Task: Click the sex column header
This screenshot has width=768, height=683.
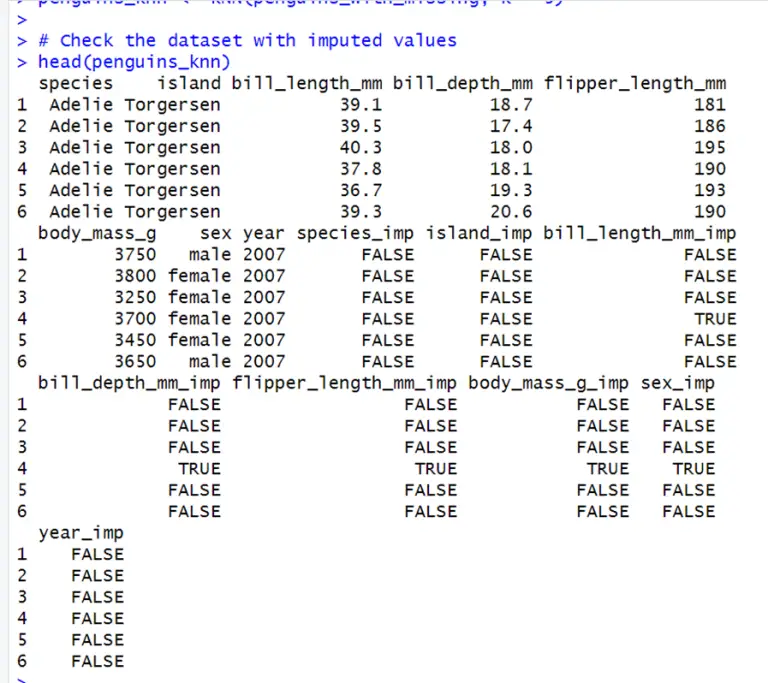Action: 216,233
